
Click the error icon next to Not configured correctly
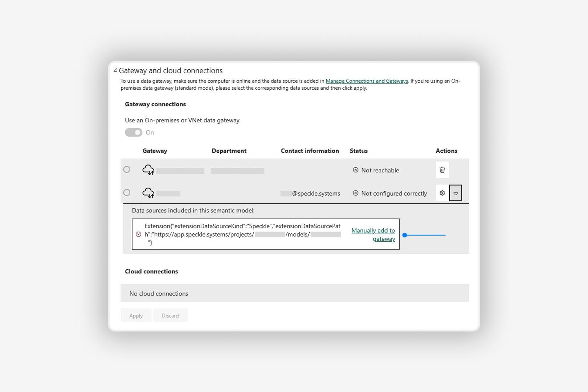[x=356, y=193]
